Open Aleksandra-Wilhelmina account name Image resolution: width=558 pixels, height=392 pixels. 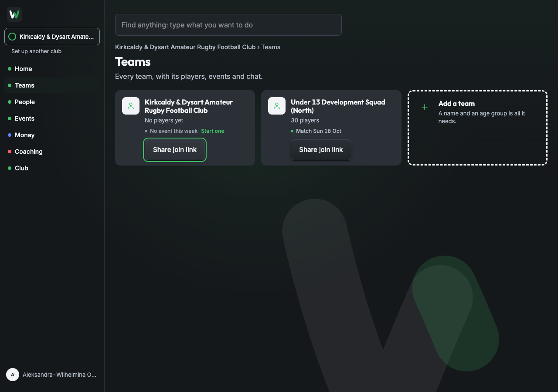[x=59, y=375]
